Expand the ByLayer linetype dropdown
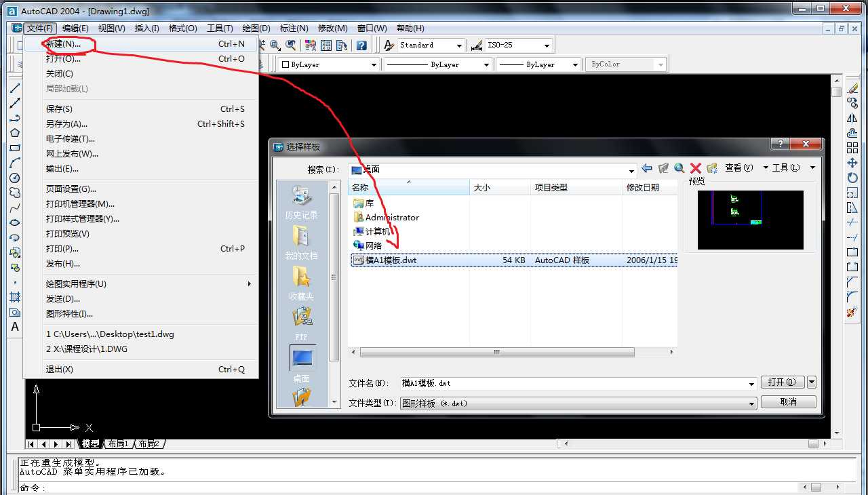868x495 pixels. 486,64
